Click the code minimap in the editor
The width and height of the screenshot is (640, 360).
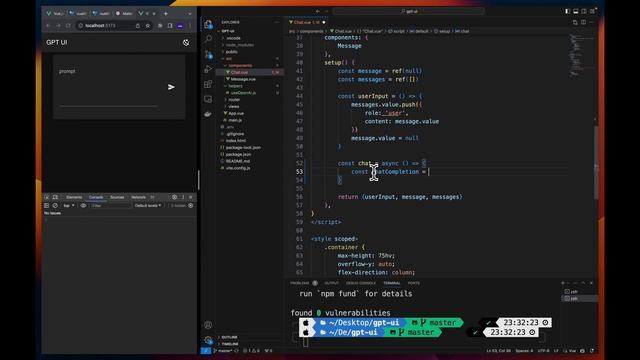pyautogui.click(x=580, y=55)
